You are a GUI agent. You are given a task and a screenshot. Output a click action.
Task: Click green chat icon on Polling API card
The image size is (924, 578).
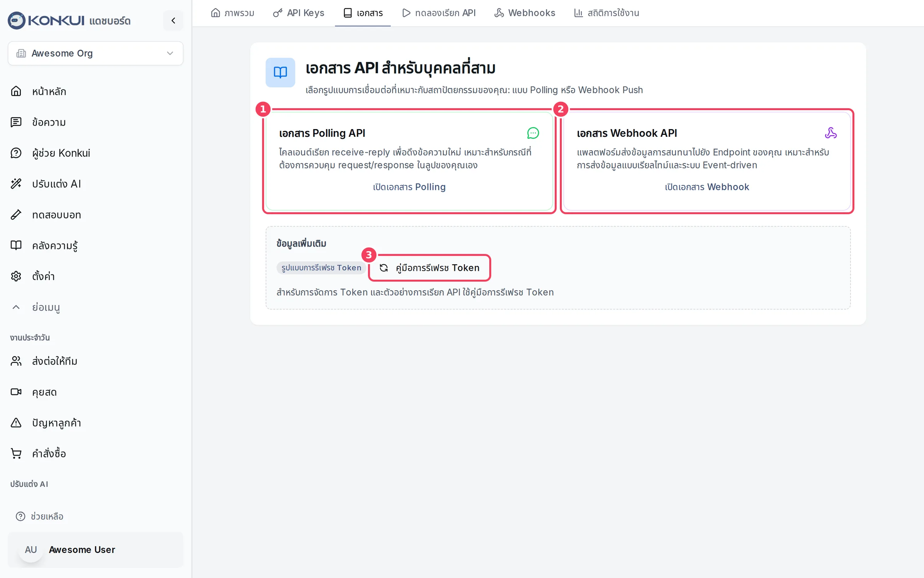tap(533, 133)
